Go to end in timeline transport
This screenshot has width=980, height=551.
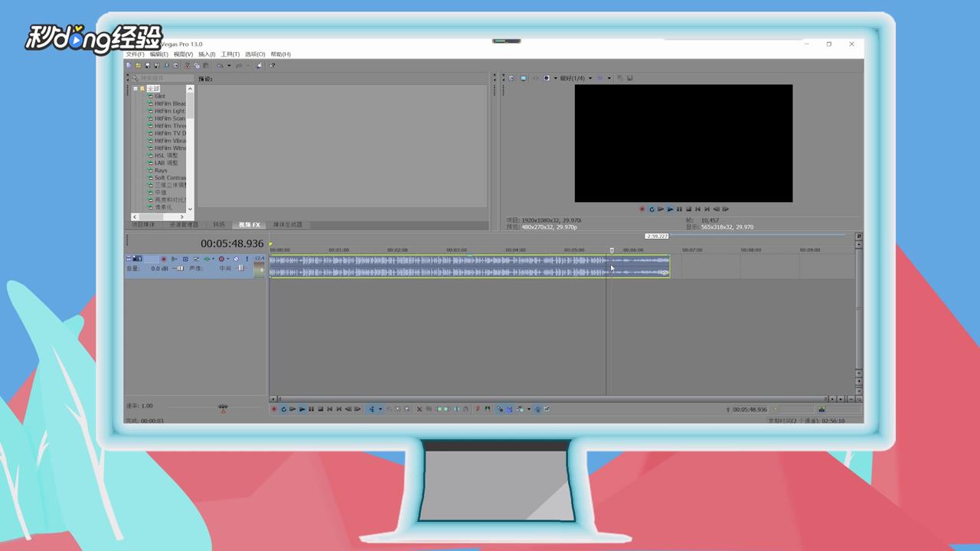point(339,409)
